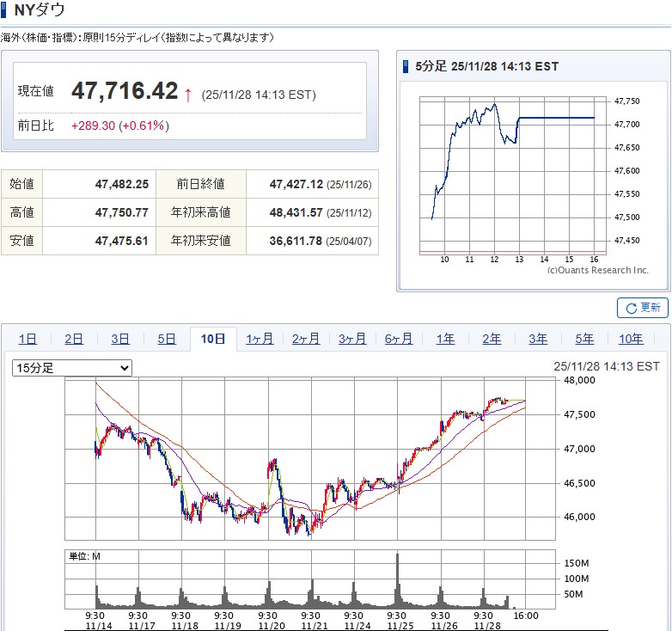This screenshot has height=631, width=672.
Task: Click the red up-arrow next to current price
Action: (188, 94)
